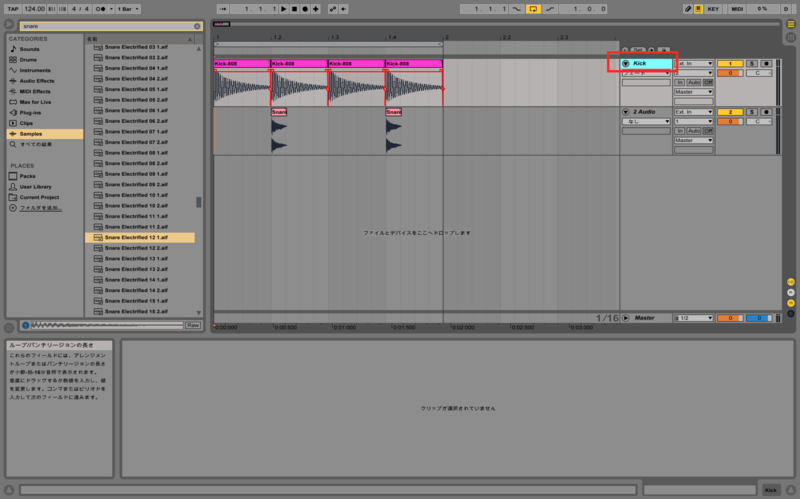Arm the 2 Audio track for recording
The width and height of the screenshot is (800, 499).
click(766, 112)
